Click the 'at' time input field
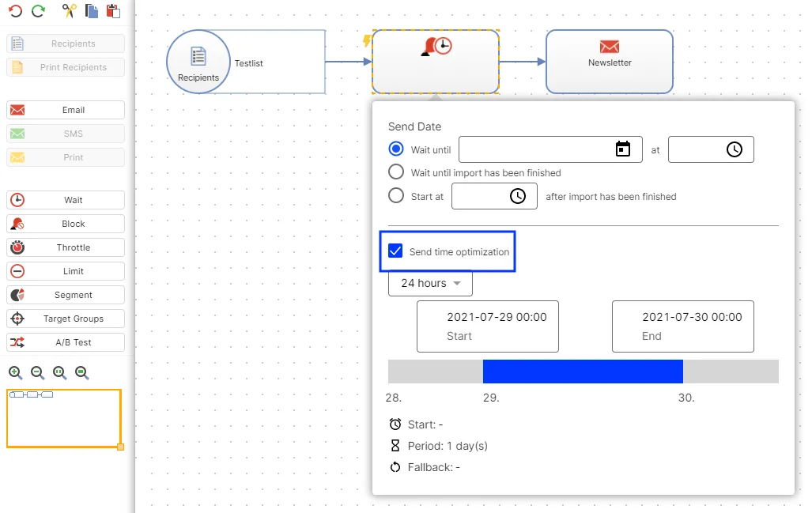This screenshot has height=513, width=812. (711, 149)
